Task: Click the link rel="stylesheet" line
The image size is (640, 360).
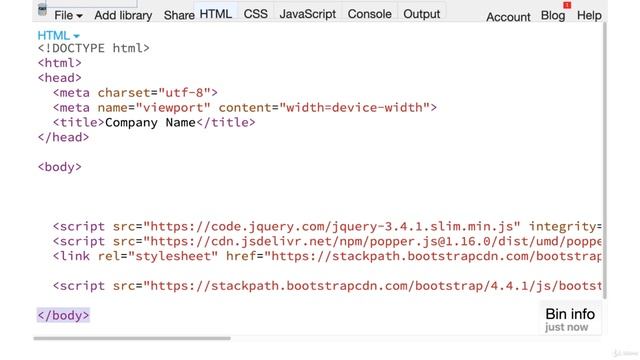Action: 327,256
